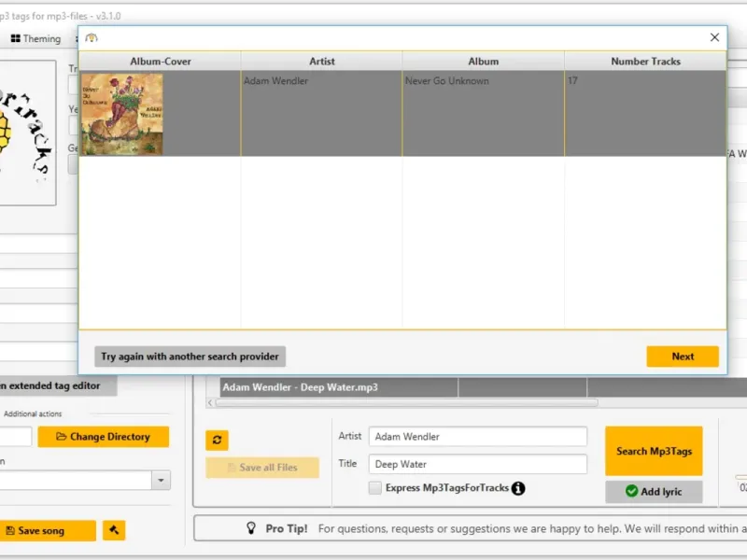747x560 pixels.
Task: Click the Change Directory button
Action: [104, 437]
